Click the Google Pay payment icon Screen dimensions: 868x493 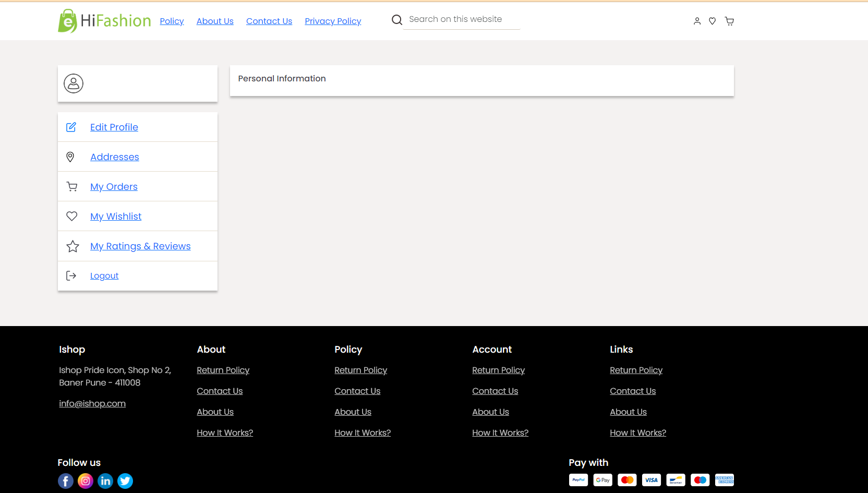click(603, 480)
